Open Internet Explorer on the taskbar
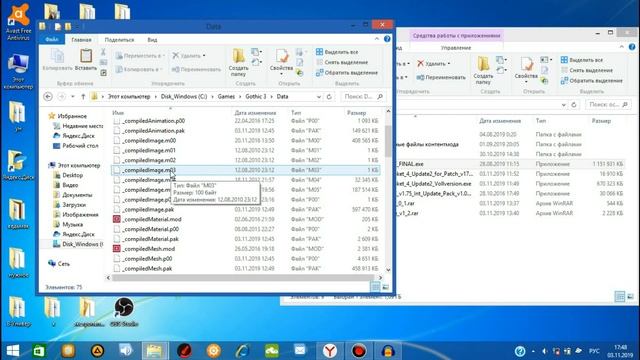 (242, 351)
